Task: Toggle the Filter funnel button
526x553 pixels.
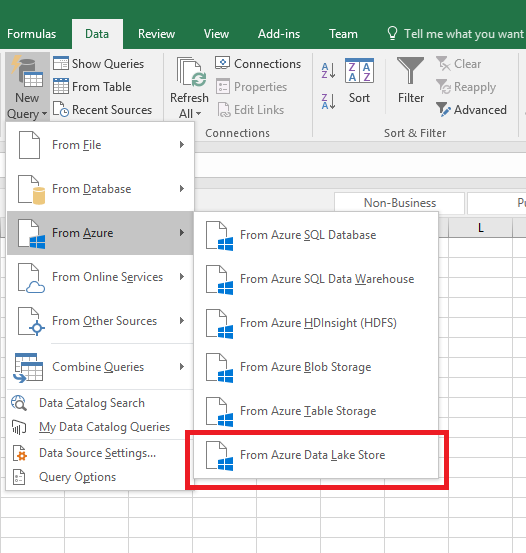Action: pos(411,81)
